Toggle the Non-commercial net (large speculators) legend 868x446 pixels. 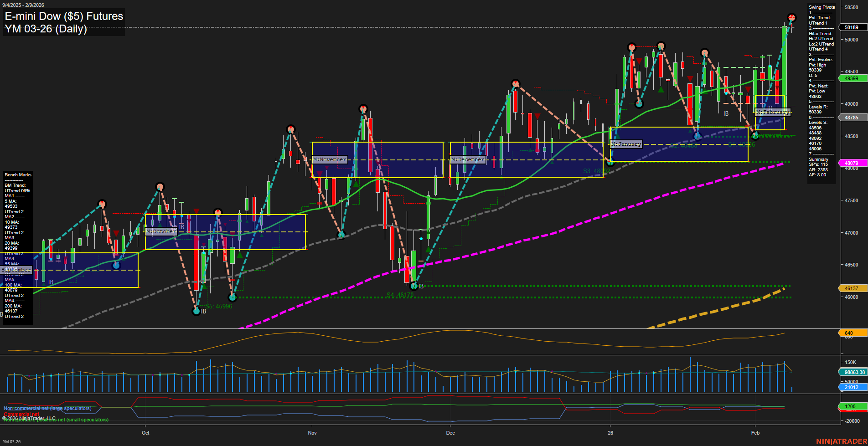[x=47, y=408]
